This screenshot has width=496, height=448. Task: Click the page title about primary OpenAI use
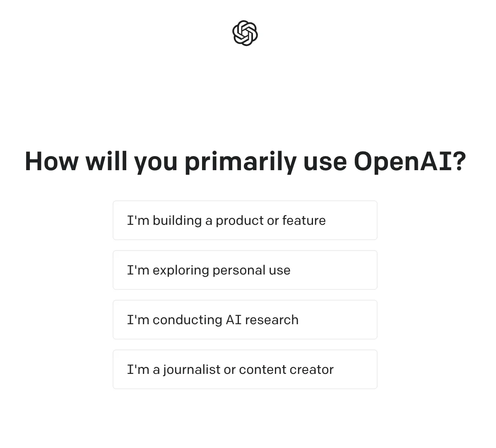pos(245,161)
